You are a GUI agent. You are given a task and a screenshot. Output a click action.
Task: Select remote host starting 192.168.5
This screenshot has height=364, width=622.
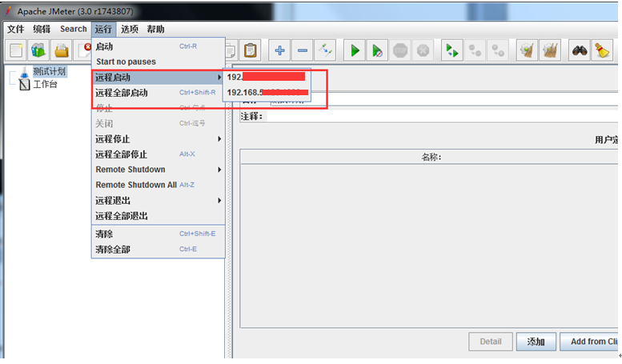[267, 92]
